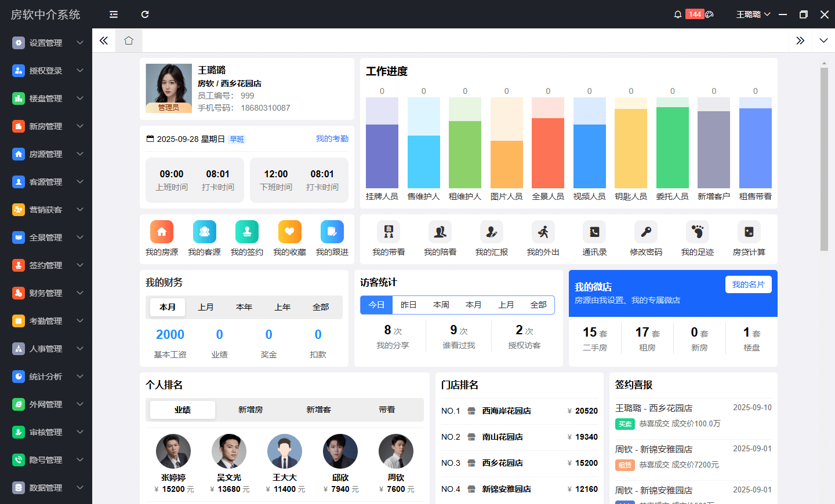The image size is (835, 504).
Task: Click the 我的足迹 footprint icon
Action: [697, 232]
